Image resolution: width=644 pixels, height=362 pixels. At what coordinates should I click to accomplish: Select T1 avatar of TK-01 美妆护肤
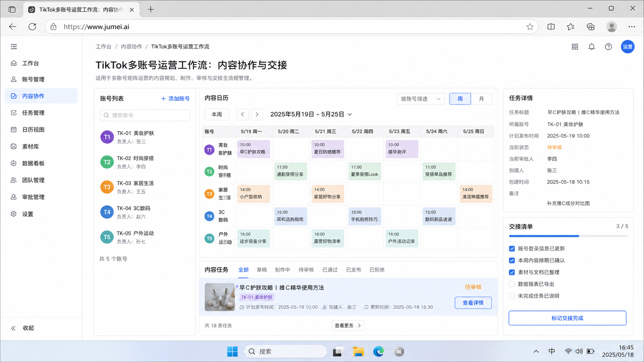tap(107, 137)
